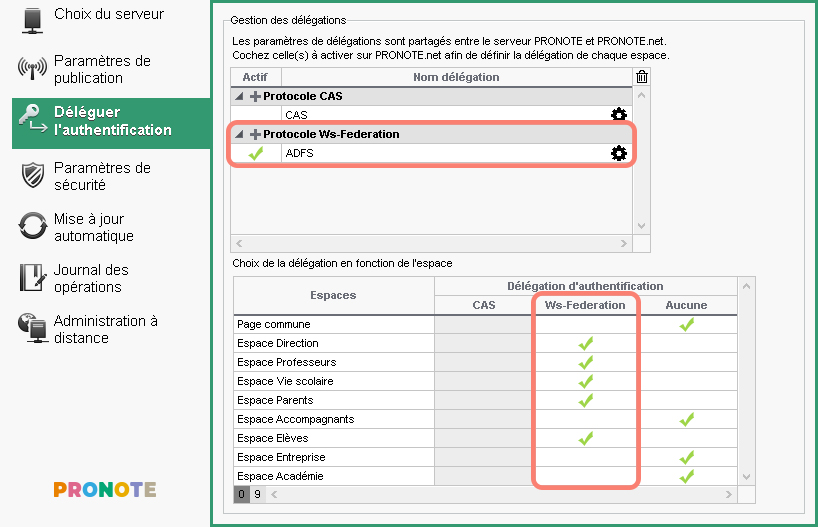The height and width of the screenshot is (527, 818).
Task: Toggle Ws-Federation check for Espace Vie scolaire
Action: (x=585, y=381)
